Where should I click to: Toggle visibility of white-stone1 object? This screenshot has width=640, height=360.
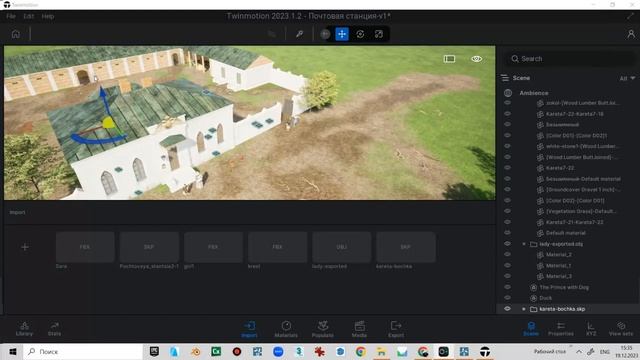tap(507, 146)
